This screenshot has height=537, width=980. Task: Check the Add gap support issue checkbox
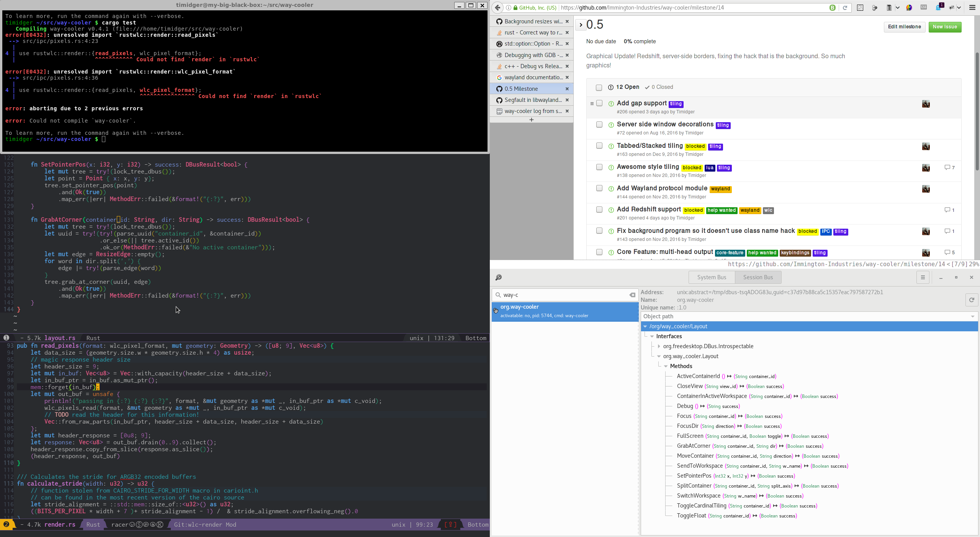click(599, 103)
